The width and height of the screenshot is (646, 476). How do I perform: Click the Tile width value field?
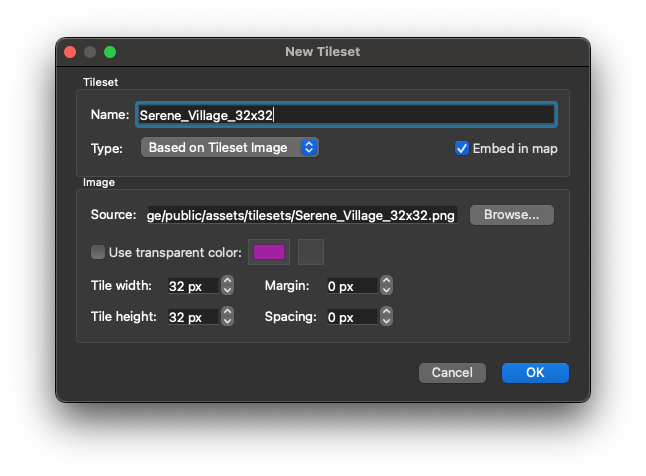tap(191, 286)
